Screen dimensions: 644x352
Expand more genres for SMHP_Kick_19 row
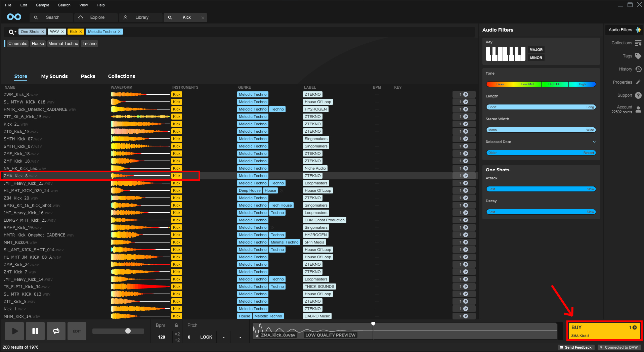coord(272,227)
